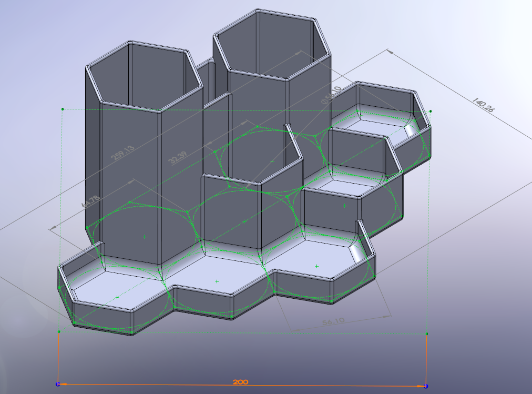Image resolution: width=532 pixels, height=394 pixels.
Task: Select bottom-right corner point of green sketch rectangle
Action: [x=427, y=334]
